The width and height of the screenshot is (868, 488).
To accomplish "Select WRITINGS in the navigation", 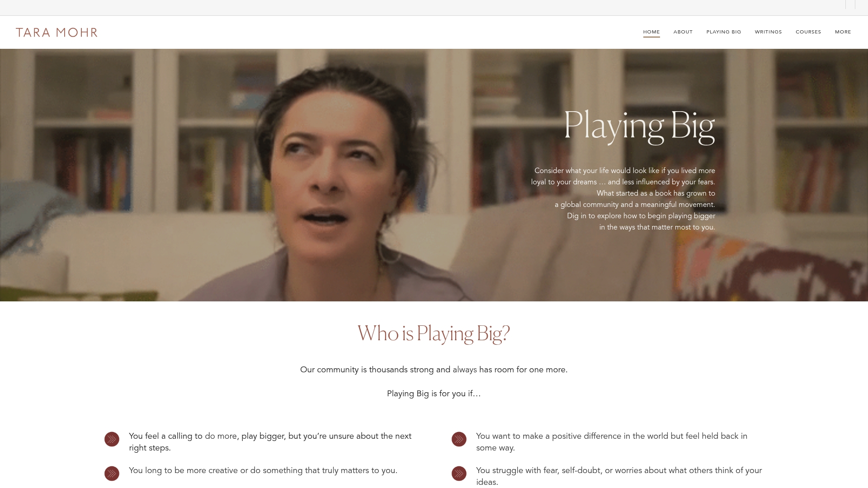I will click(x=768, y=32).
